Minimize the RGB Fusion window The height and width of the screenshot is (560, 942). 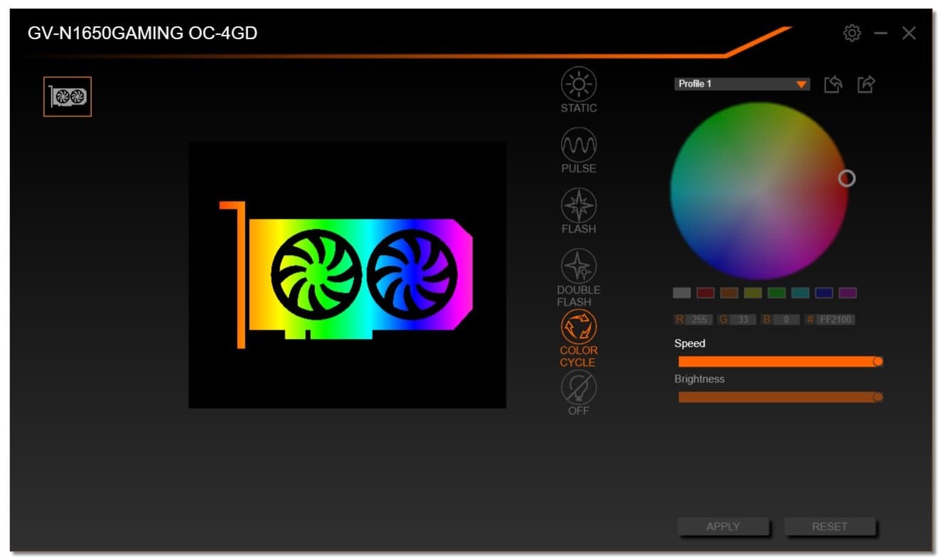pos(881,33)
